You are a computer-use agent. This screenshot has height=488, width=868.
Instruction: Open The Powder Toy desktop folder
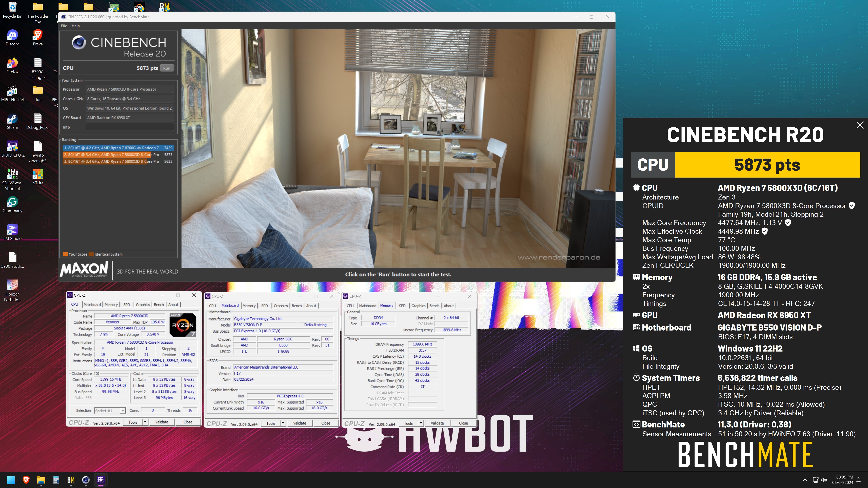38,13
